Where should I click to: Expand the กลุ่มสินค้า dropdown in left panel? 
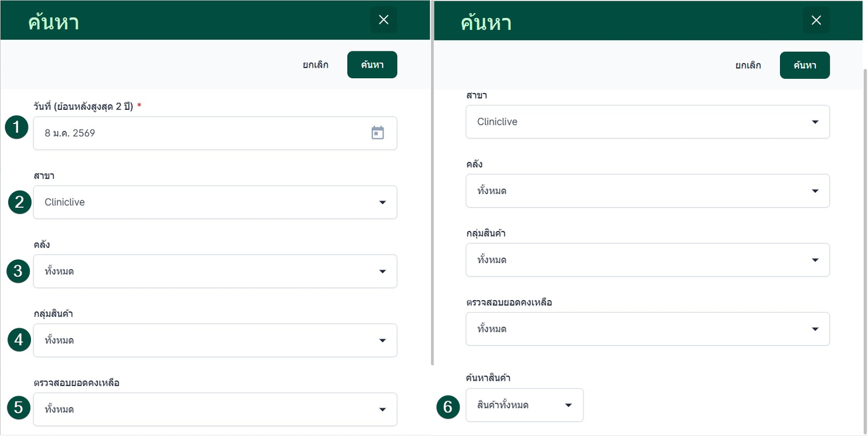[215, 340]
